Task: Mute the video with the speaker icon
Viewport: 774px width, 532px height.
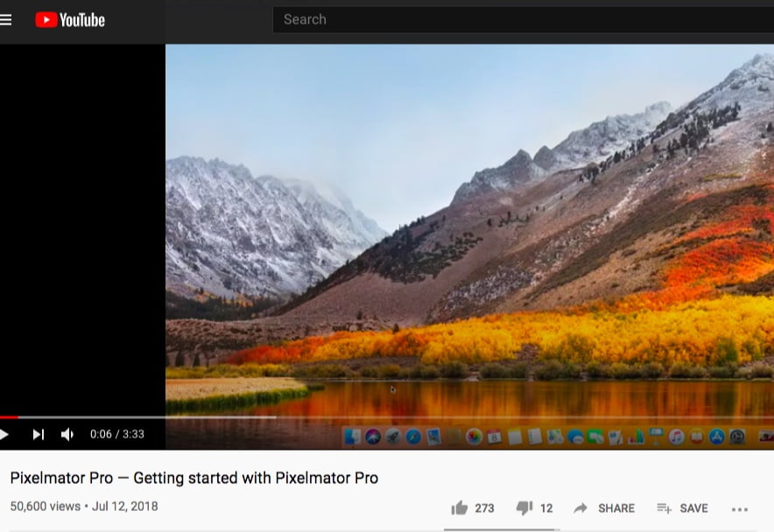Action: 67,434
